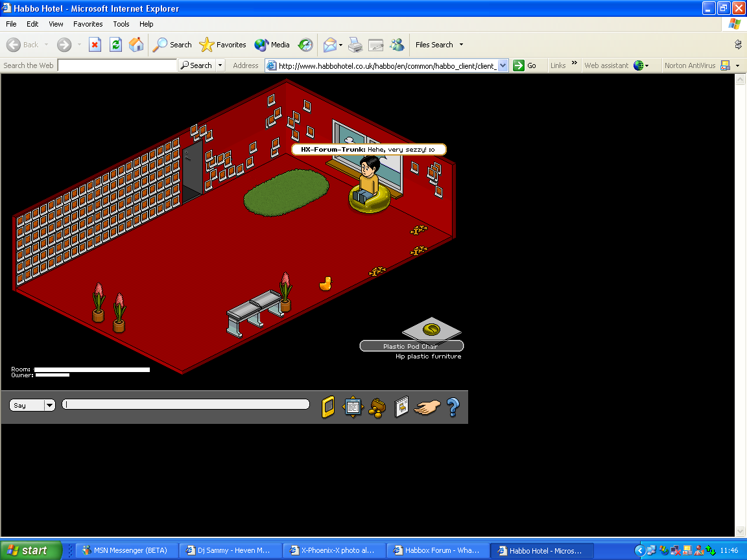Screen dimensions: 747x560
Task: Open the purse with coins icon
Action: point(377,407)
